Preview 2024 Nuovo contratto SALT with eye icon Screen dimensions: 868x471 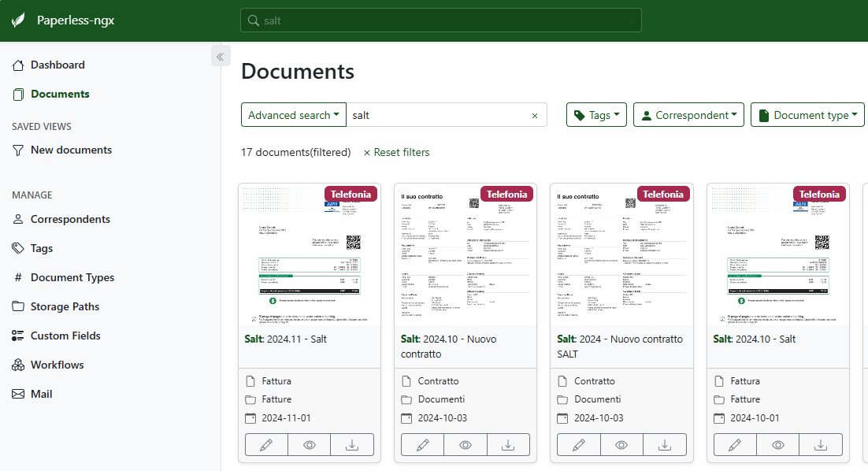click(x=621, y=445)
